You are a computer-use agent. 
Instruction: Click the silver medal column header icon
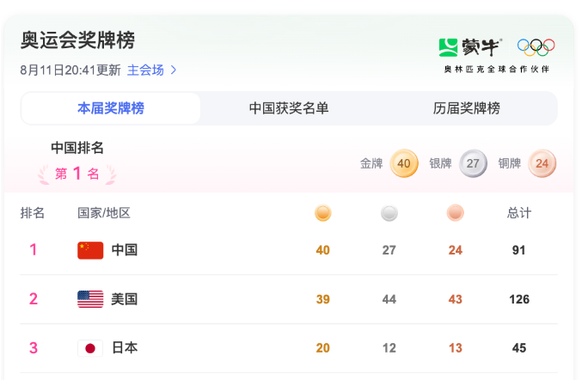[389, 213]
